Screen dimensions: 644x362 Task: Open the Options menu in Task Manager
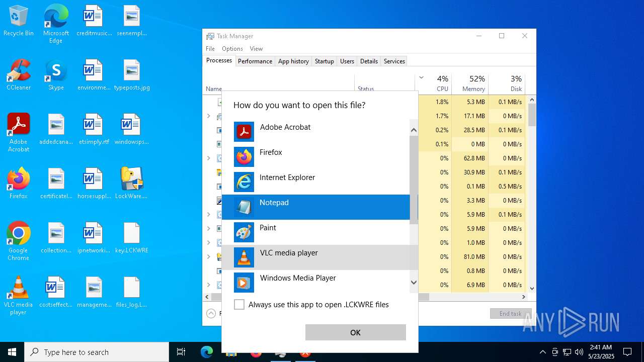(232, 49)
